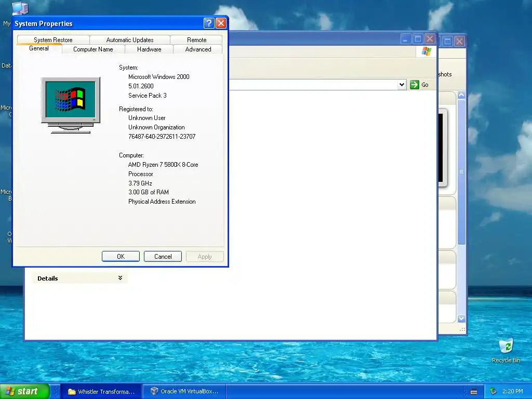
Task: Click the "Physical Address Extension" text
Action: click(x=162, y=202)
